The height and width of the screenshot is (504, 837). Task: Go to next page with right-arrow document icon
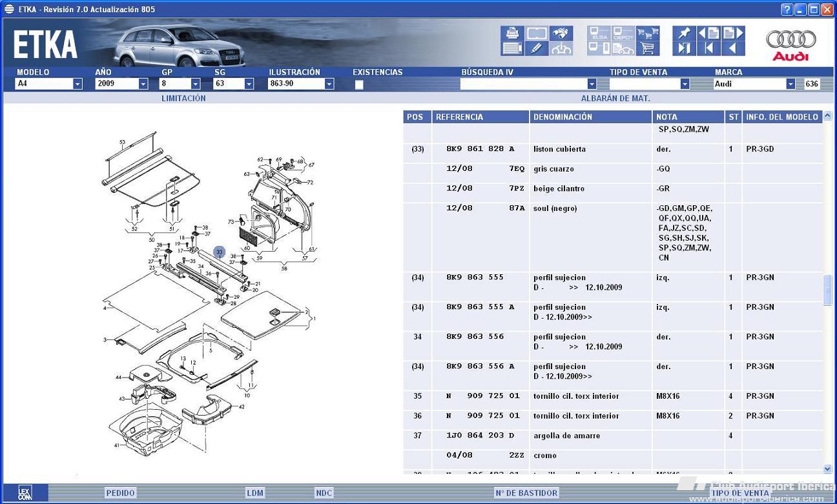(733, 33)
